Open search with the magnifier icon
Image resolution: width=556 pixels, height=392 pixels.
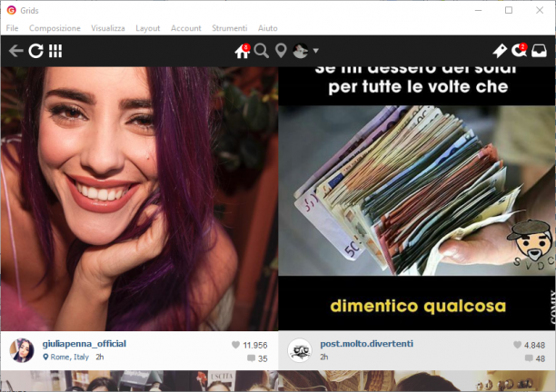[262, 51]
